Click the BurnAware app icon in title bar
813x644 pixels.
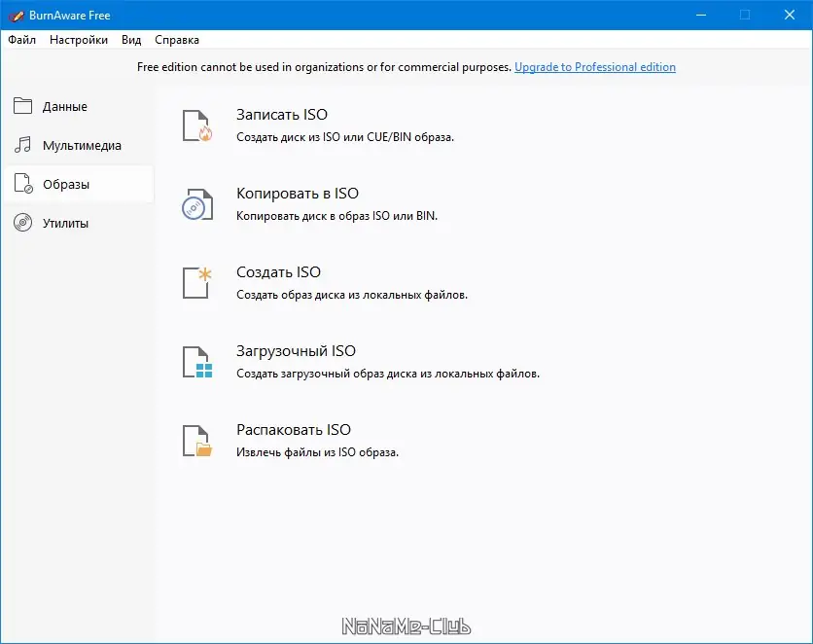point(17,16)
